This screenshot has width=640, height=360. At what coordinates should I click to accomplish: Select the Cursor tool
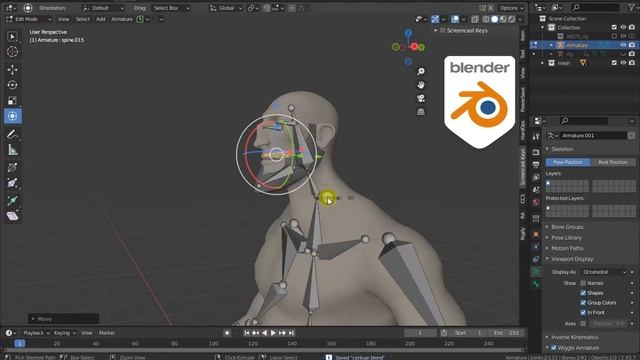click(12, 52)
